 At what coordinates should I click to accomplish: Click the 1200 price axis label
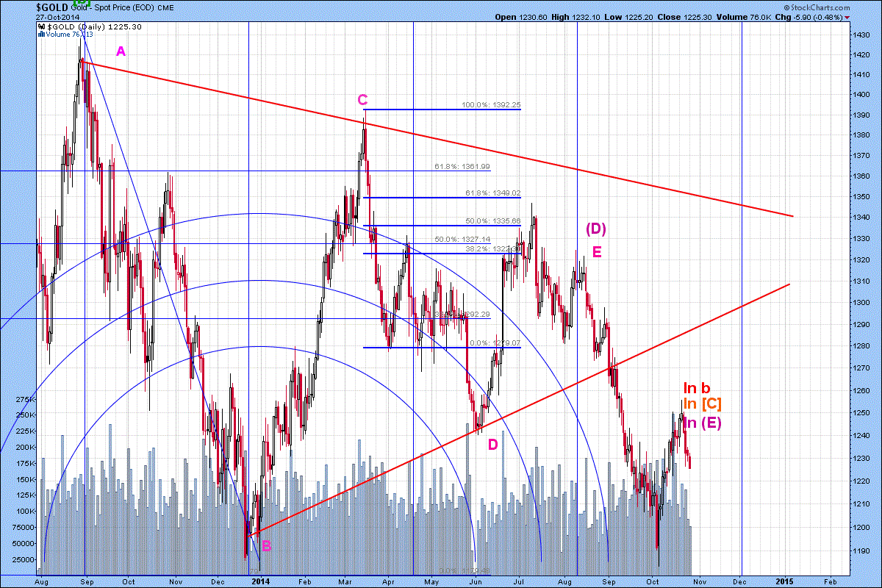pos(861,528)
